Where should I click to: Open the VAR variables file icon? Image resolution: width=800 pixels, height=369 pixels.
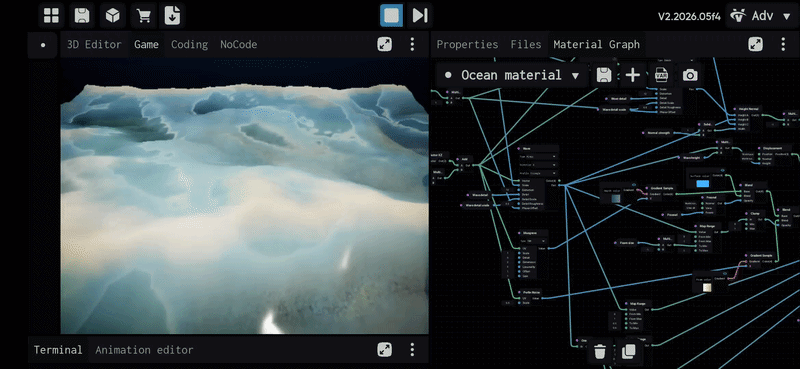(x=661, y=76)
